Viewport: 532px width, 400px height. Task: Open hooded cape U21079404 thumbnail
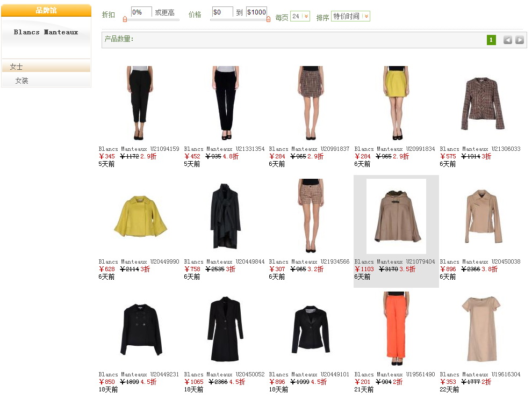pyautogui.click(x=396, y=216)
